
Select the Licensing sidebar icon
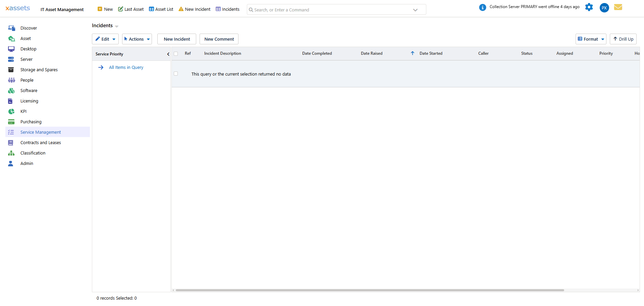pos(11,101)
